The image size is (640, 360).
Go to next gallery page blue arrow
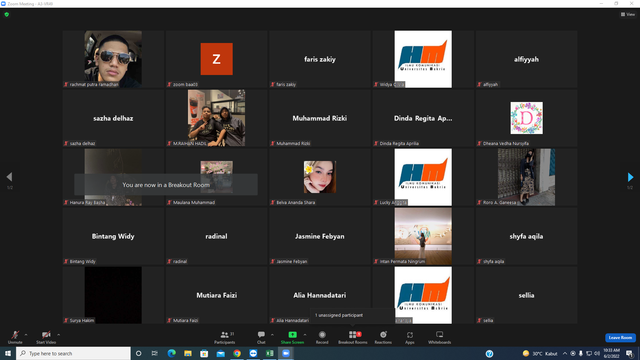[630, 177]
